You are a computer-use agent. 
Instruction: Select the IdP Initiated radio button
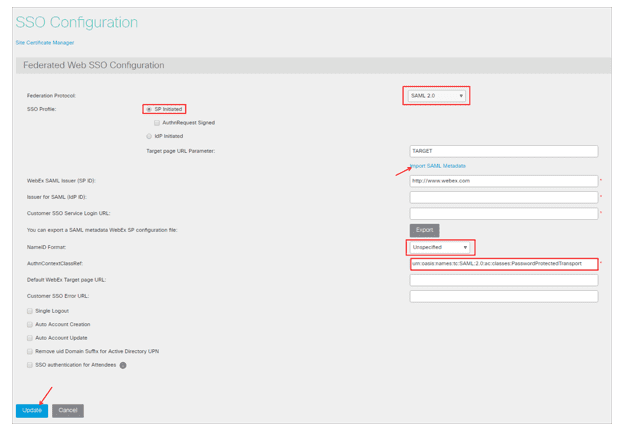tap(149, 136)
